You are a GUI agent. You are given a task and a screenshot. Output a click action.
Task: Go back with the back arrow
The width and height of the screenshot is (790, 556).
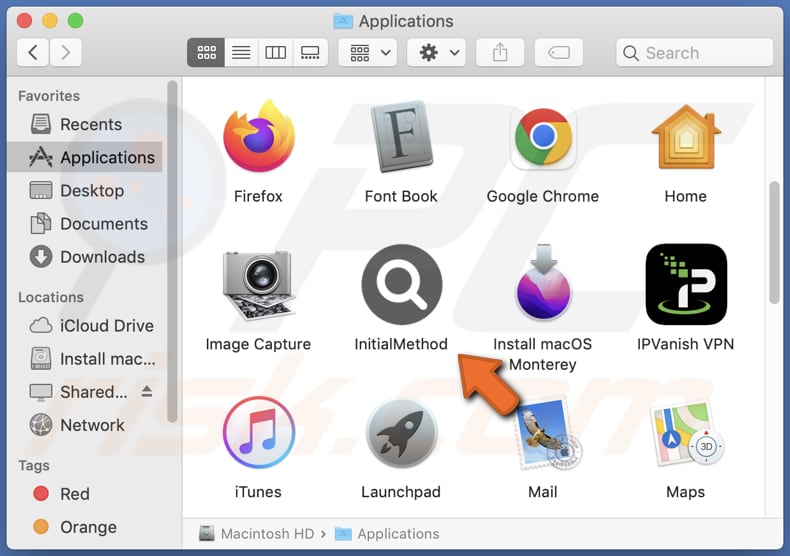pos(33,53)
